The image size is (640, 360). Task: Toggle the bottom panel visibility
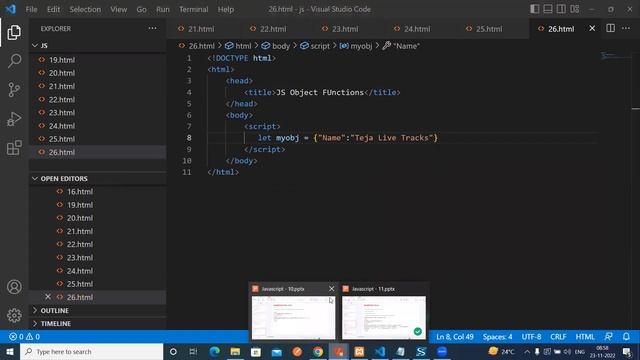[548, 9]
